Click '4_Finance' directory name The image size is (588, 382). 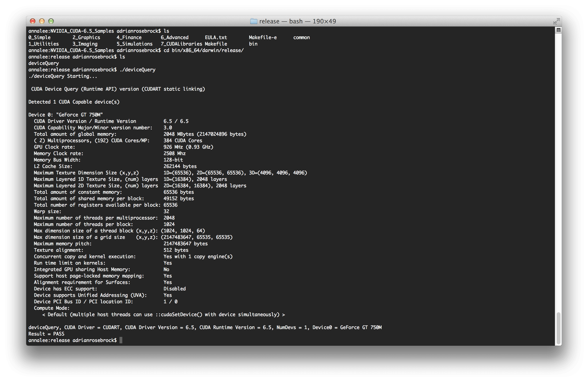click(x=129, y=37)
